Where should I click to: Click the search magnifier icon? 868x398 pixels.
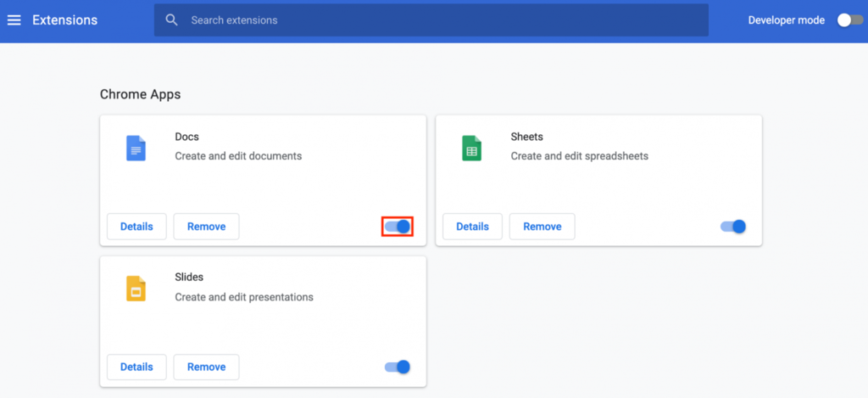(172, 20)
